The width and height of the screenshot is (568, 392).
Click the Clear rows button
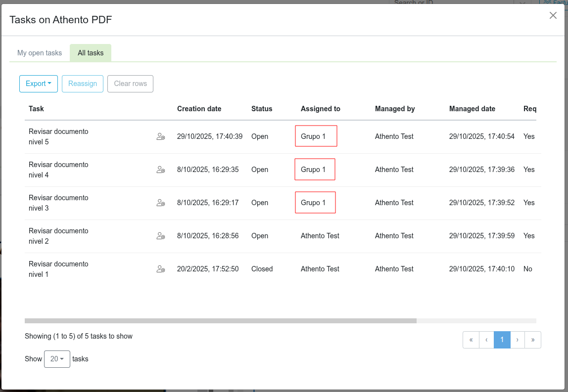(131, 84)
